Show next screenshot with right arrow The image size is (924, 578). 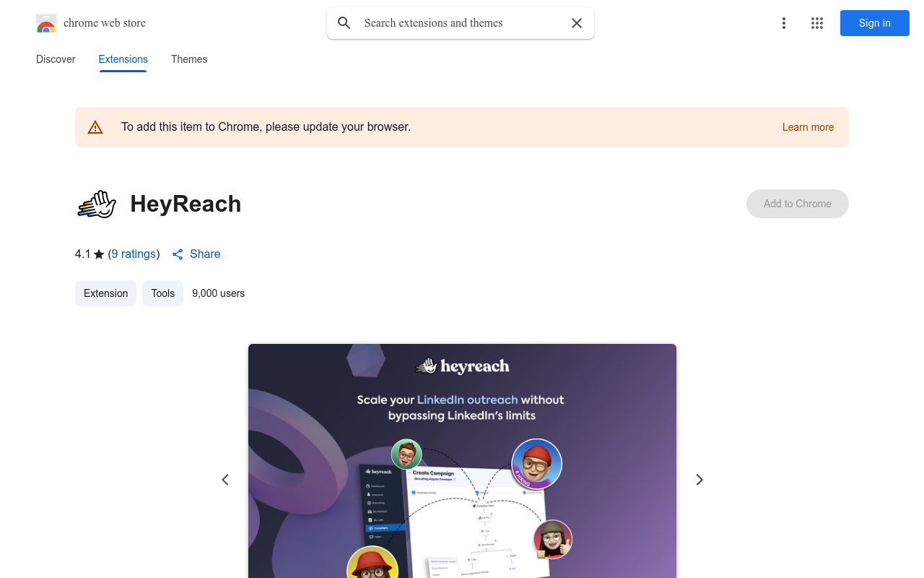699,480
